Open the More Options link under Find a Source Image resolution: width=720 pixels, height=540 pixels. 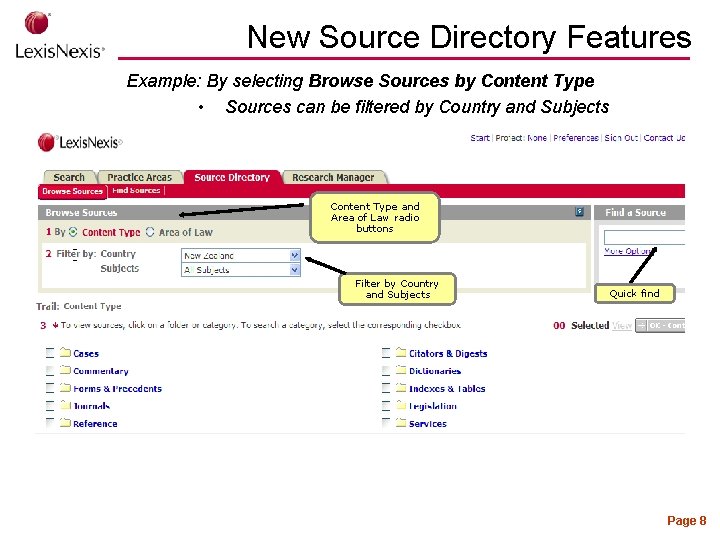[x=628, y=251]
